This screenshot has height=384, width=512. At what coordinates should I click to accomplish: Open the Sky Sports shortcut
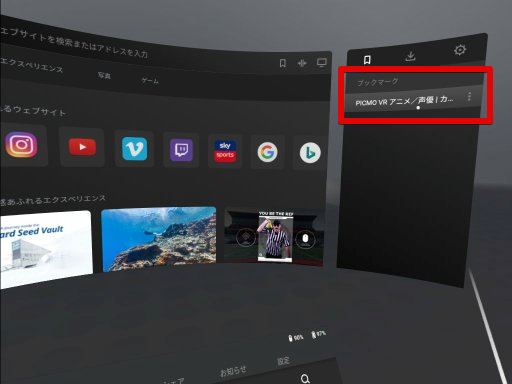click(x=225, y=151)
